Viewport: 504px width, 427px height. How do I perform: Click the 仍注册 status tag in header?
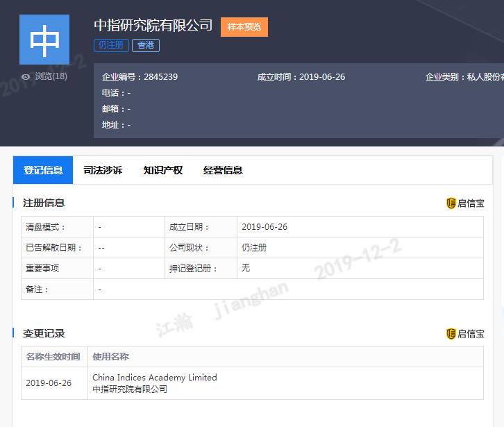point(111,45)
